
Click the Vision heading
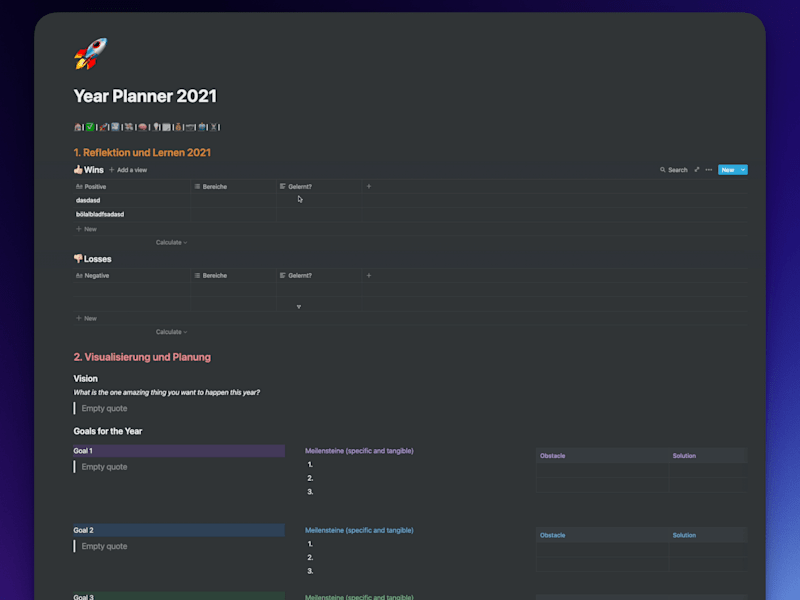(x=85, y=379)
